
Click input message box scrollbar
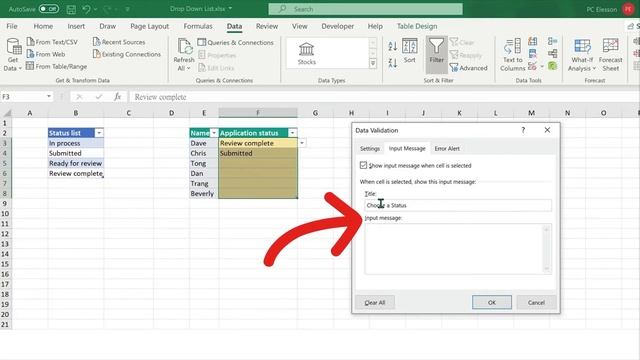click(547, 249)
